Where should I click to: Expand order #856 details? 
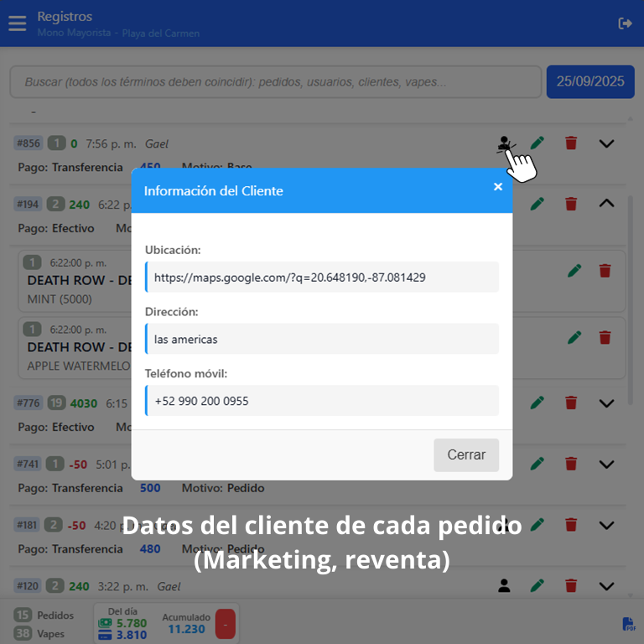click(x=607, y=143)
